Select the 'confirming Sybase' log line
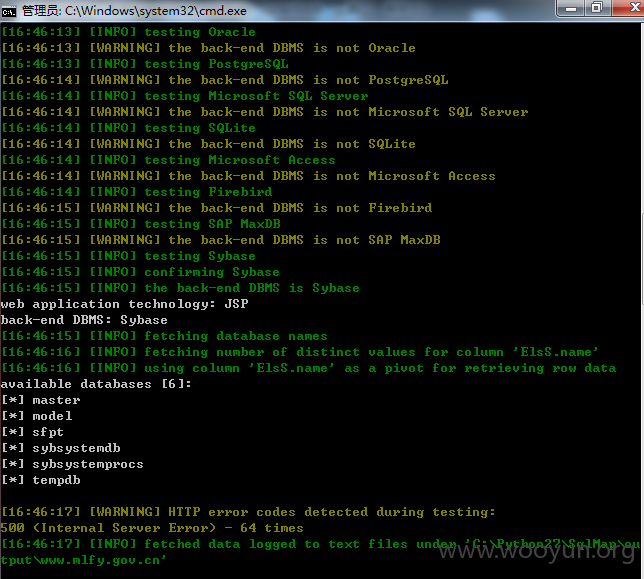Image resolution: width=644 pixels, height=579 pixels. click(x=140, y=272)
